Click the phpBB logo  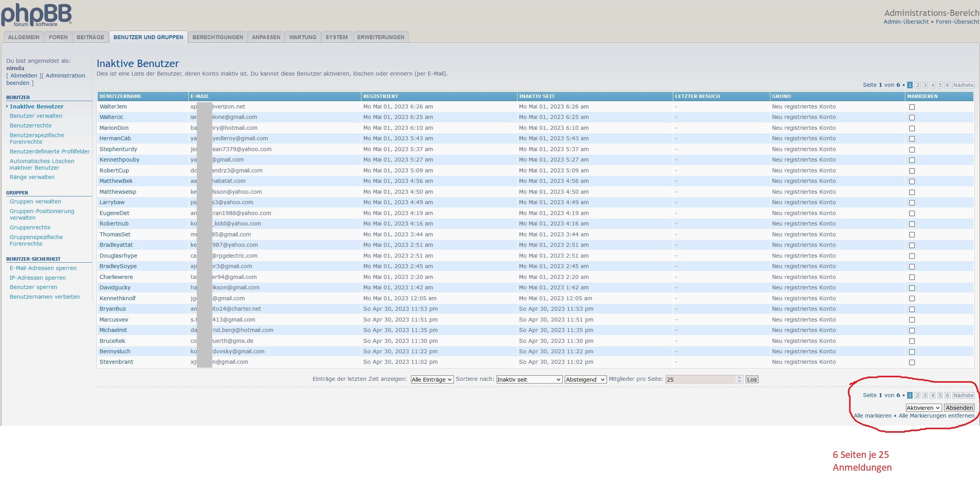(x=36, y=15)
